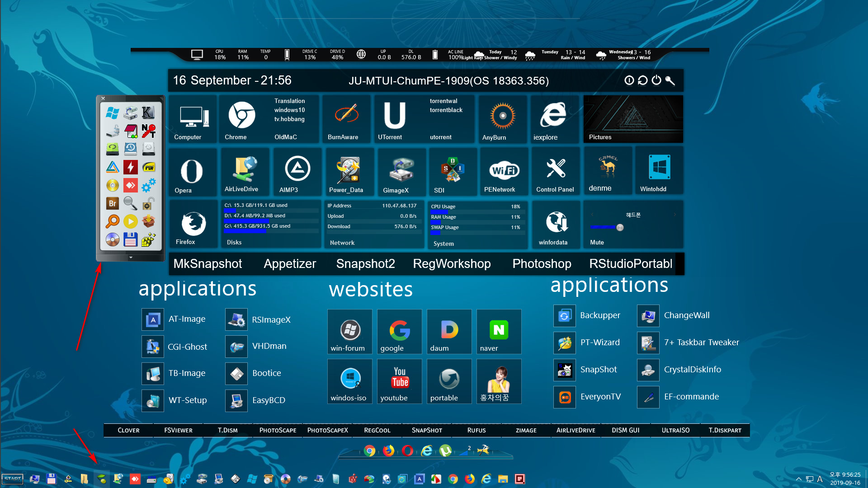Viewport: 868px width, 488px height.
Task: Open torrentwal link
Action: coord(443,101)
